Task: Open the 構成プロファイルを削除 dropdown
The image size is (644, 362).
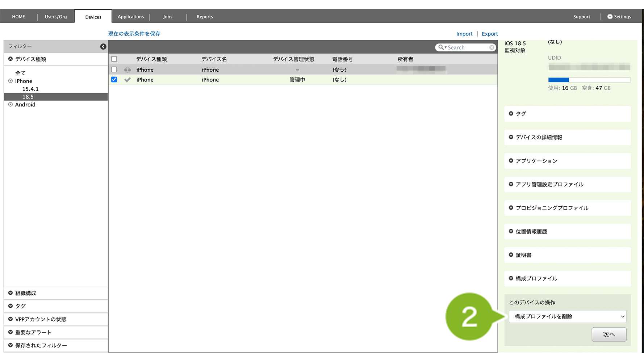Action: [x=567, y=316]
